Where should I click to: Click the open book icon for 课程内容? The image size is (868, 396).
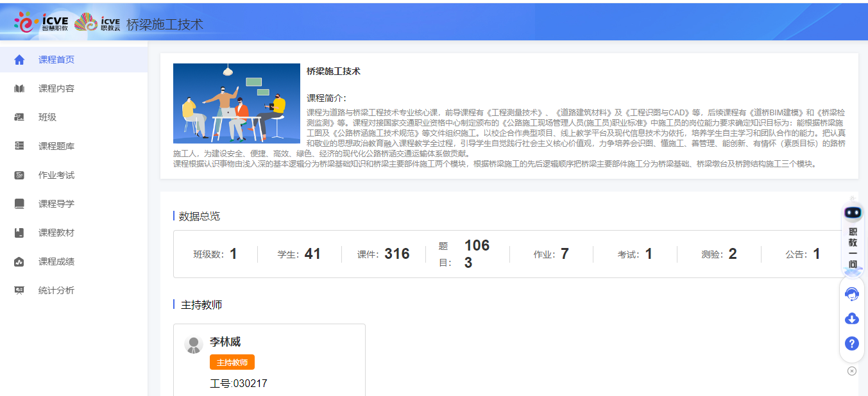[19, 88]
